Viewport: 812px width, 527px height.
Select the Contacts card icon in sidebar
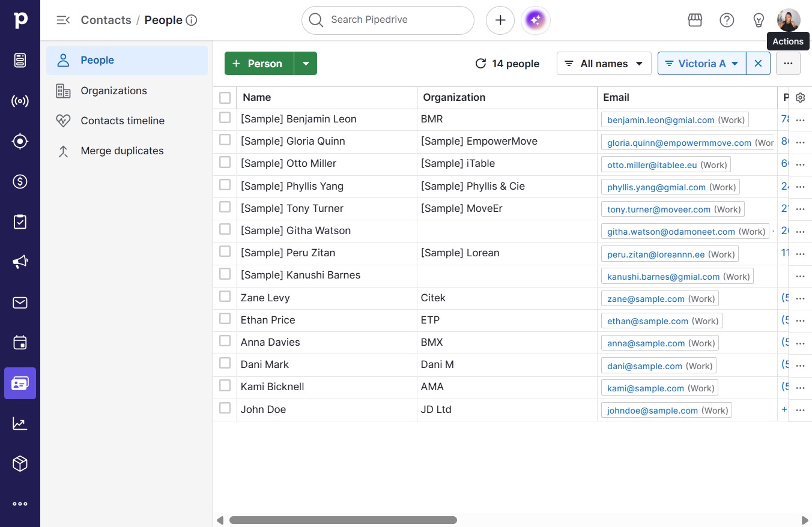pyautogui.click(x=20, y=384)
